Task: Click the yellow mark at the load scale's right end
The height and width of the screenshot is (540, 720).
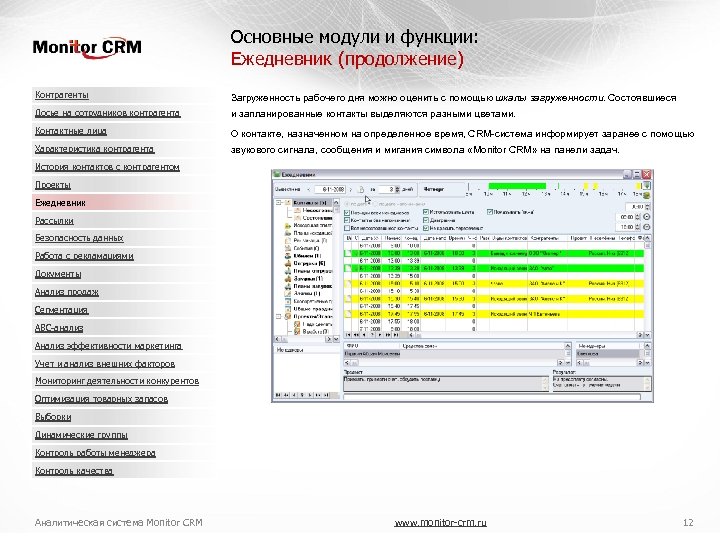Action: tap(638, 186)
